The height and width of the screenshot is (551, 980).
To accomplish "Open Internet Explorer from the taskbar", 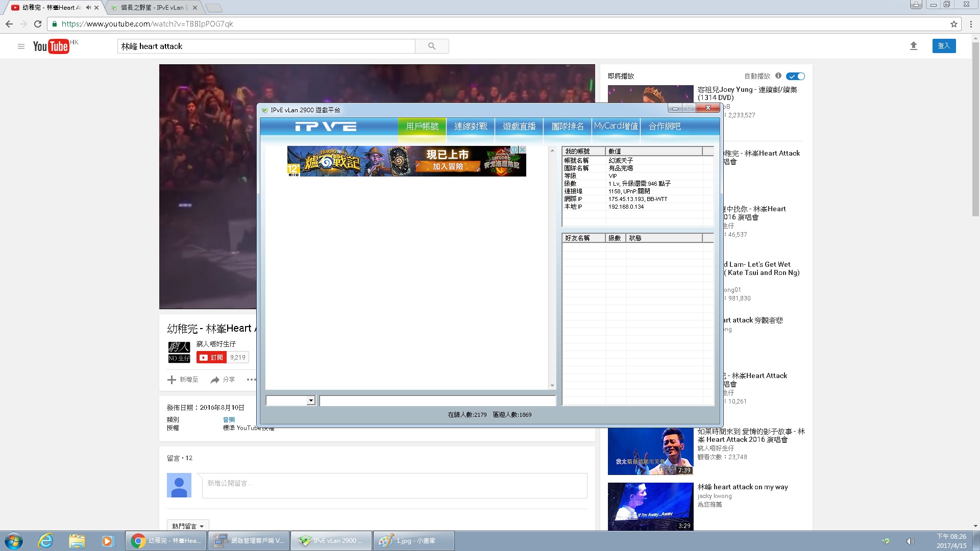I will coord(45,541).
